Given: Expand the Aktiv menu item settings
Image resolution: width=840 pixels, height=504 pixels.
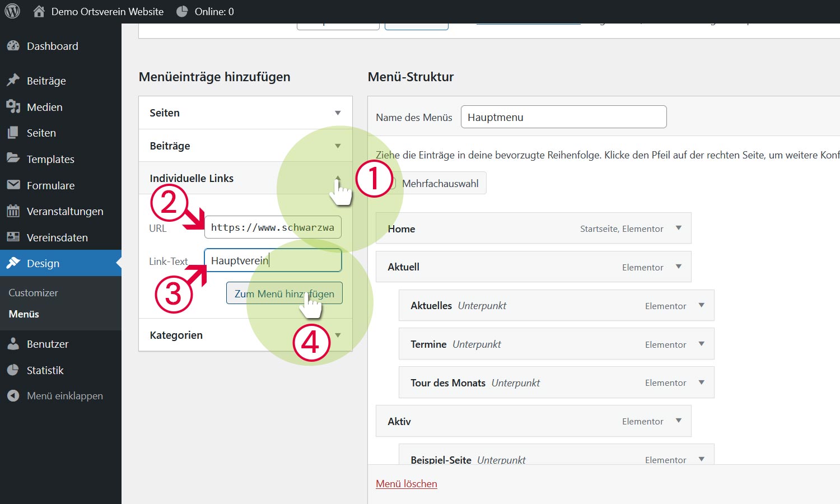Looking at the screenshot, I should point(679,421).
